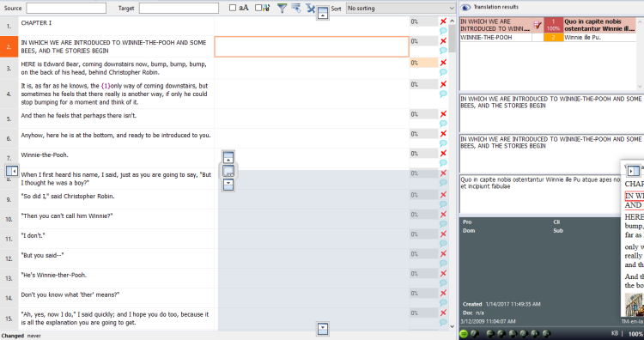The height and width of the screenshot is (340, 644).
Task: Click the second of six grouped round status buttons
Action: pyautogui.click(x=501, y=333)
